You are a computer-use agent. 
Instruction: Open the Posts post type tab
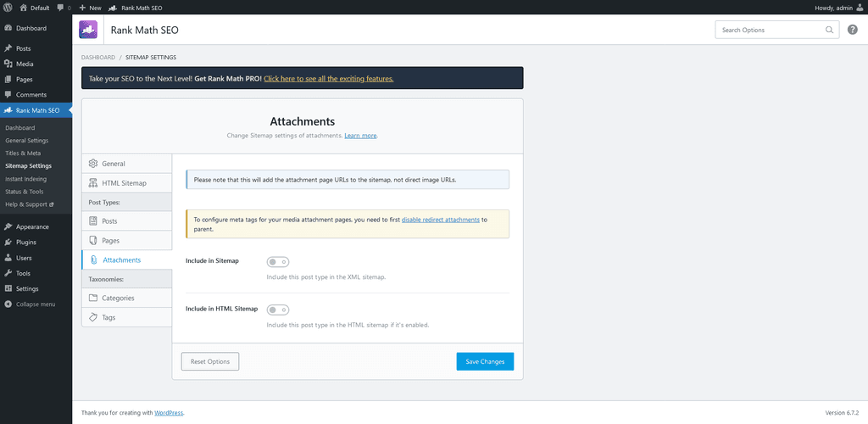click(127, 220)
